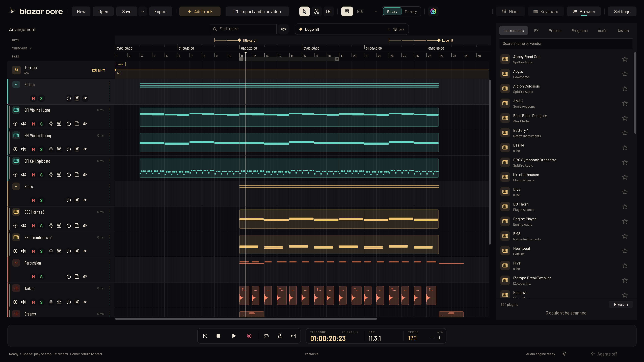This screenshot has width=644, height=362.
Task: Open the Keyboard panel
Action: click(x=546, y=12)
